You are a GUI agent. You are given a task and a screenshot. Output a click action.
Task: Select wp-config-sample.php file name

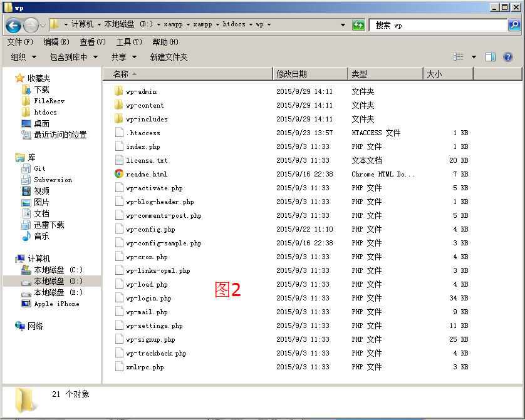click(164, 243)
